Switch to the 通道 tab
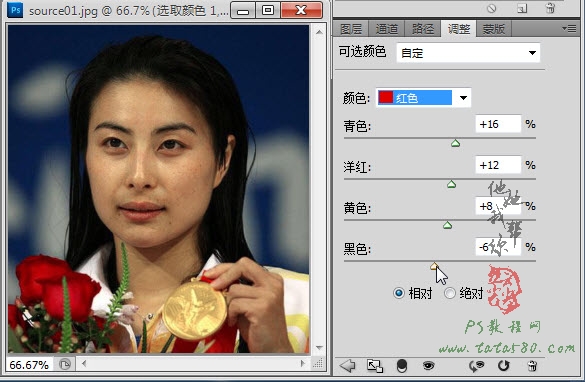This screenshot has height=382, width=585. [x=387, y=29]
